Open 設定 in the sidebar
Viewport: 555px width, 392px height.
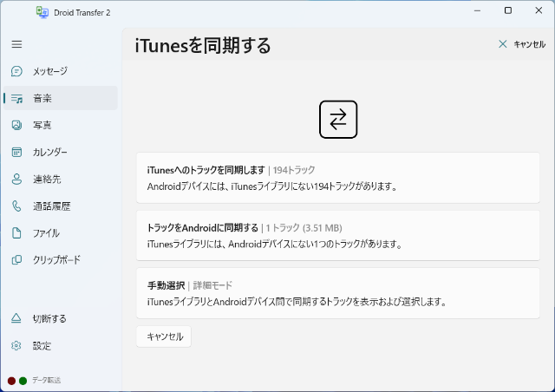(61, 346)
